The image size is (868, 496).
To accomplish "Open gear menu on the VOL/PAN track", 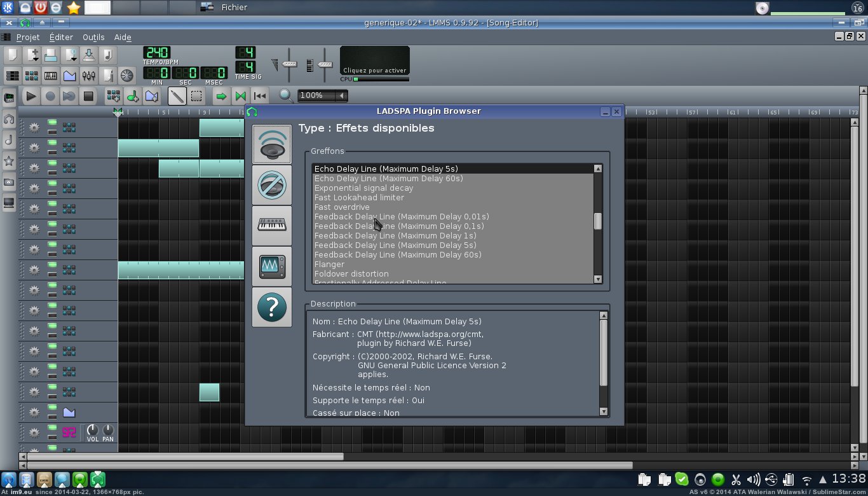I will pos(34,433).
